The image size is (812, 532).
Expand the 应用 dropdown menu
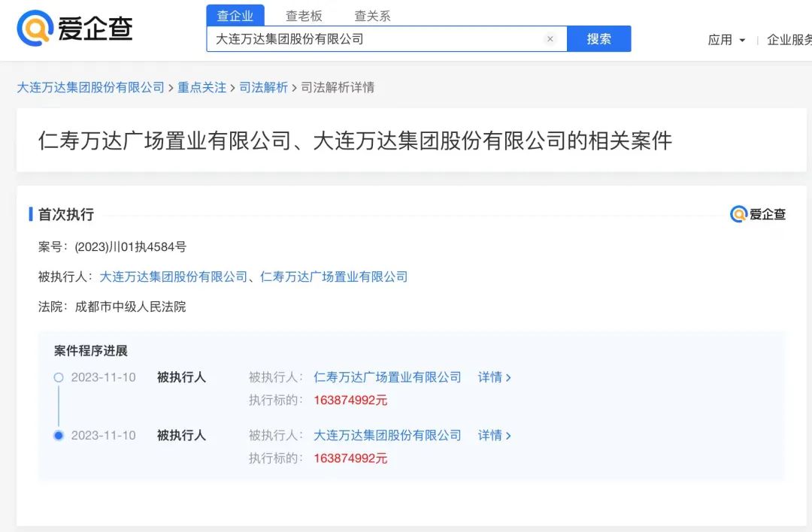(726, 40)
